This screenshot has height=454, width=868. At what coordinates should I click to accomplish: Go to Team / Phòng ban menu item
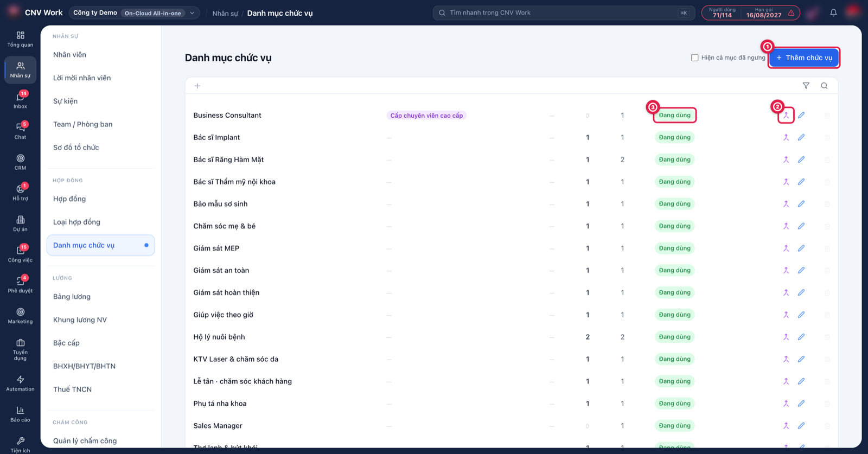click(83, 124)
